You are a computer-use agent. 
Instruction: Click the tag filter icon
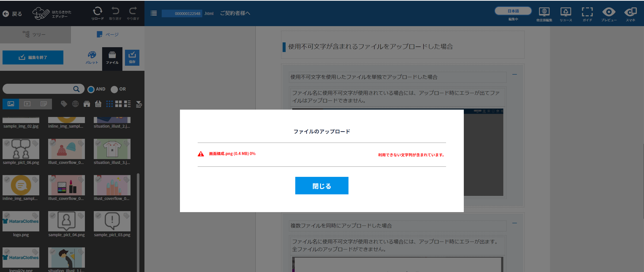64,104
